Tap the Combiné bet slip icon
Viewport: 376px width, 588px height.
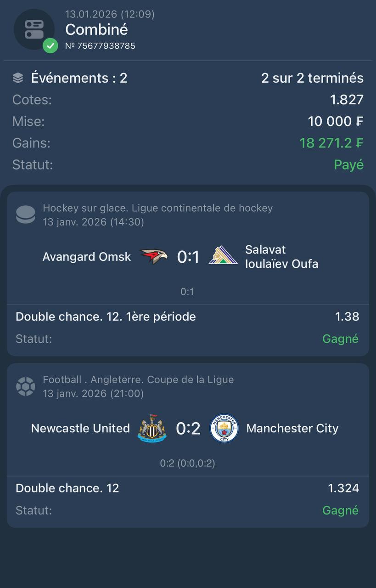(34, 29)
